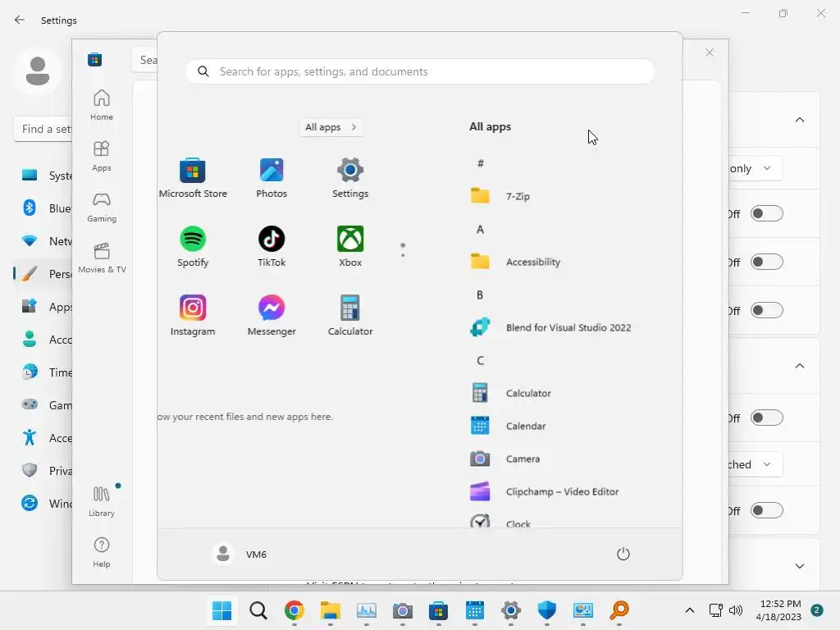Collapse the middle Settings section chevron
This screenshot has height=630, width=840.
point(800,366)
